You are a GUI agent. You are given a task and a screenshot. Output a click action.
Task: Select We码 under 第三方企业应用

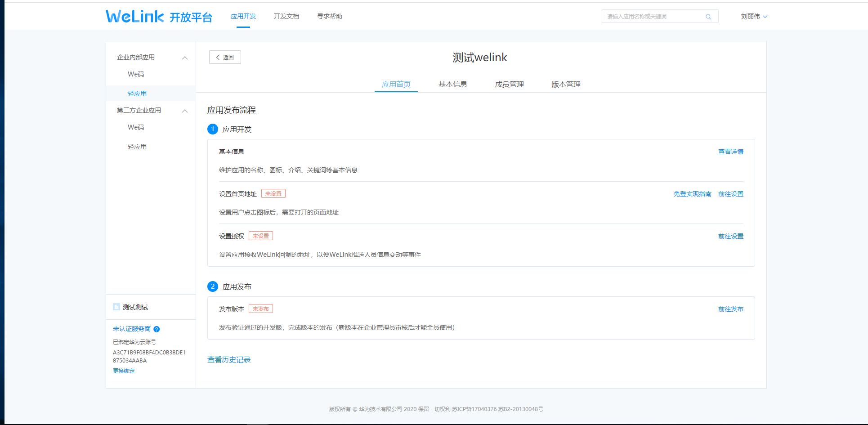136,127
